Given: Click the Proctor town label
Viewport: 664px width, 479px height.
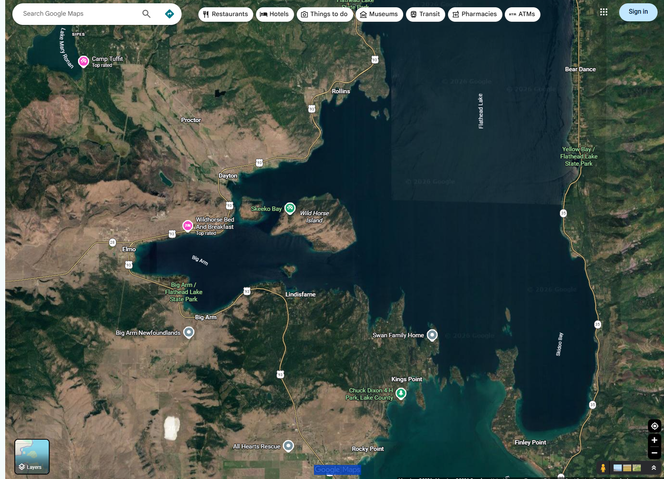Looking at the screenshot, I should [x=191, y=120].
